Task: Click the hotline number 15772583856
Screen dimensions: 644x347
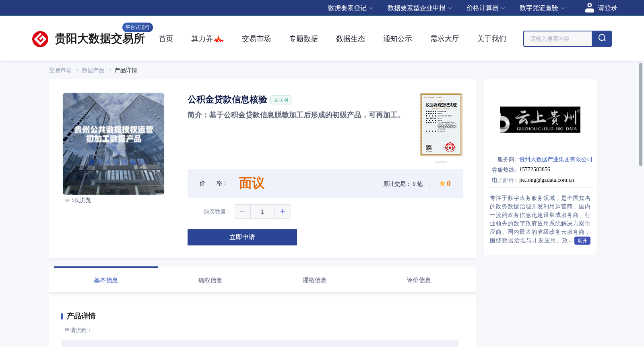Action: pyautogui.click(x=535, y=170)
